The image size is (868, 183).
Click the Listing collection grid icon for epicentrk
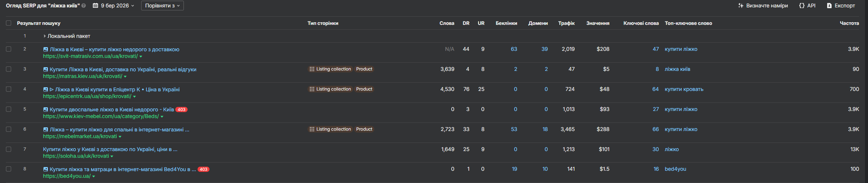[x=312, y=89]
